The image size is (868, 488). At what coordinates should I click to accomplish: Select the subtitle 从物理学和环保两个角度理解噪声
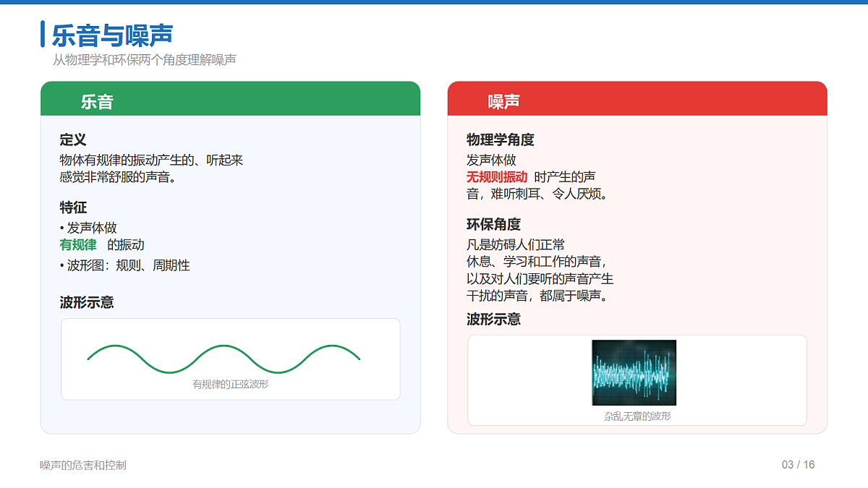pos(145,60)
